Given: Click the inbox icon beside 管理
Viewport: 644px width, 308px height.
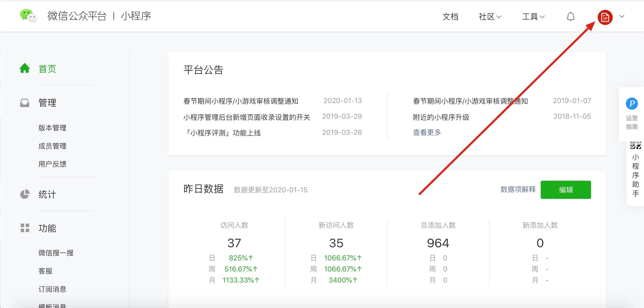Looking at the screenshot, I should tap(25, 103).
